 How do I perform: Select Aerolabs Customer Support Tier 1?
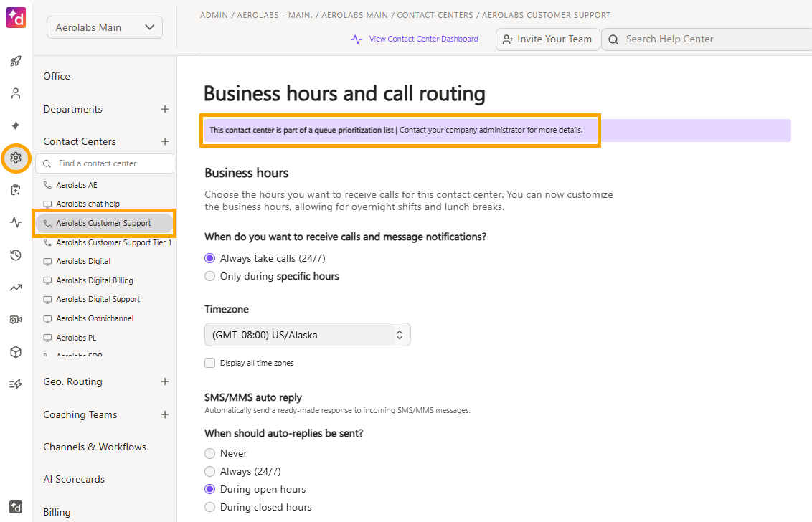coord(113,242)
